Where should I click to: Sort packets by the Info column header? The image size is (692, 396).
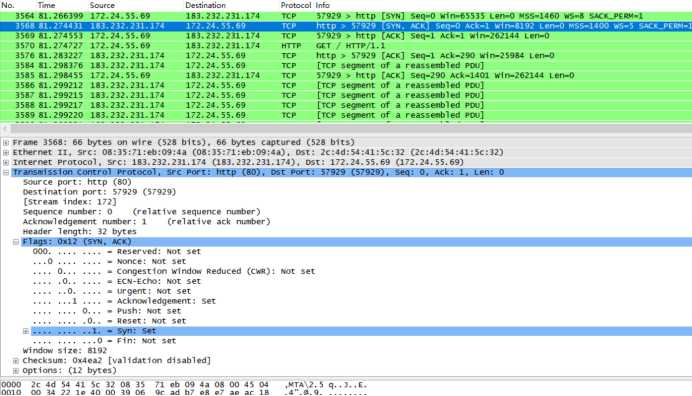[x=322, y=5]
